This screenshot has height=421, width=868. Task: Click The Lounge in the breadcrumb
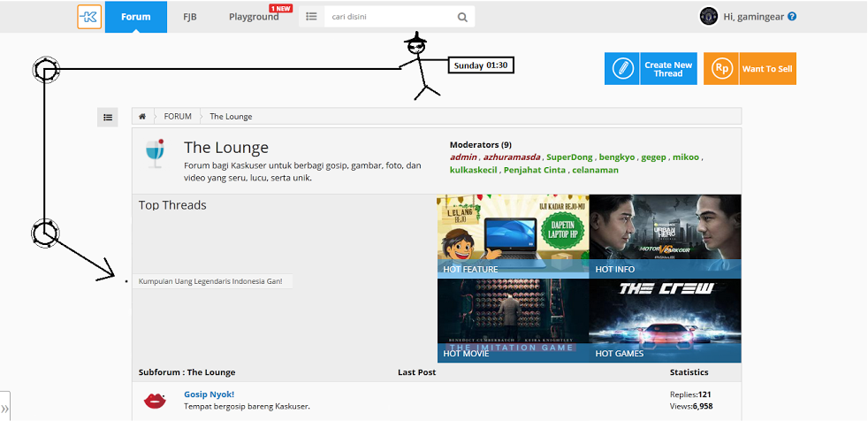tap(231, 117)
